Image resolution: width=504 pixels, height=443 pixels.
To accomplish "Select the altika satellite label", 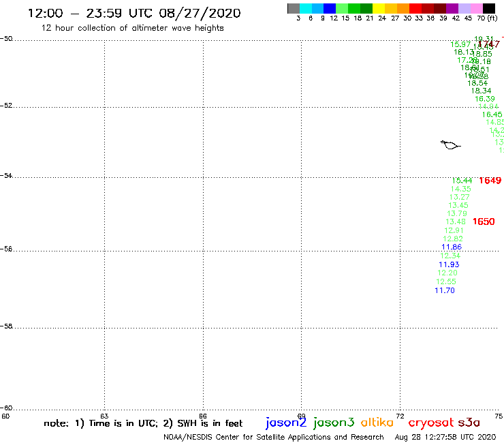I will pos(377,423).
